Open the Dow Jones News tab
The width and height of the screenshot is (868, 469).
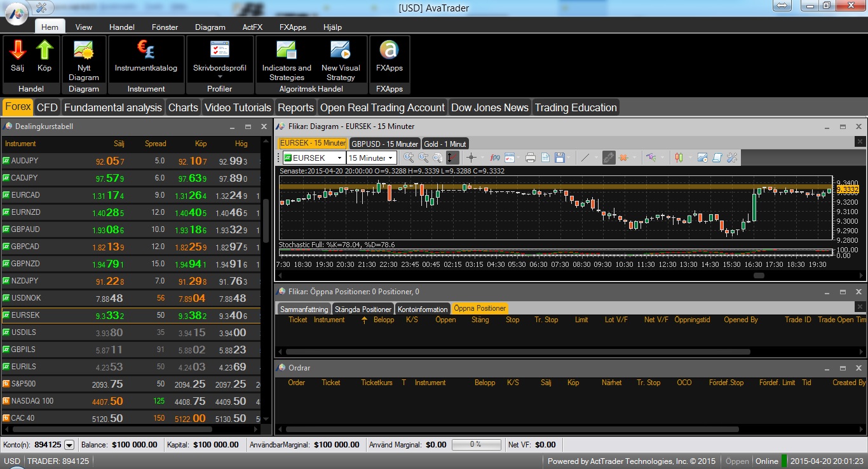click(490, 107)
